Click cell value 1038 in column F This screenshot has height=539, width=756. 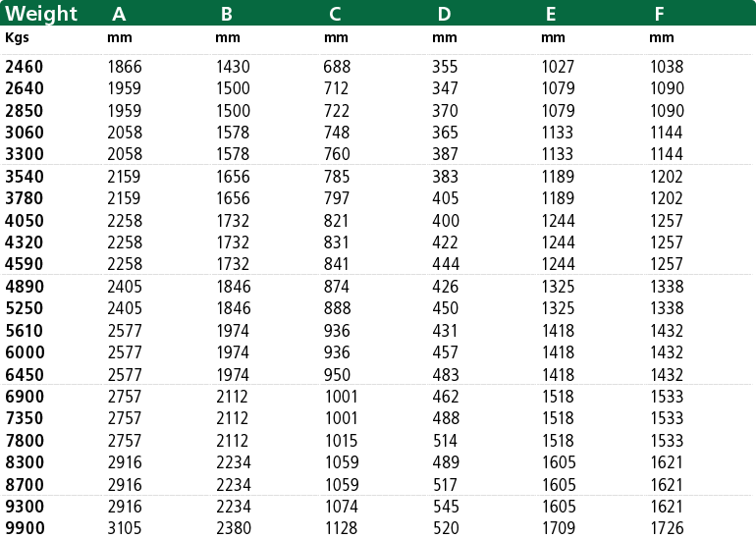click(668, 67)
